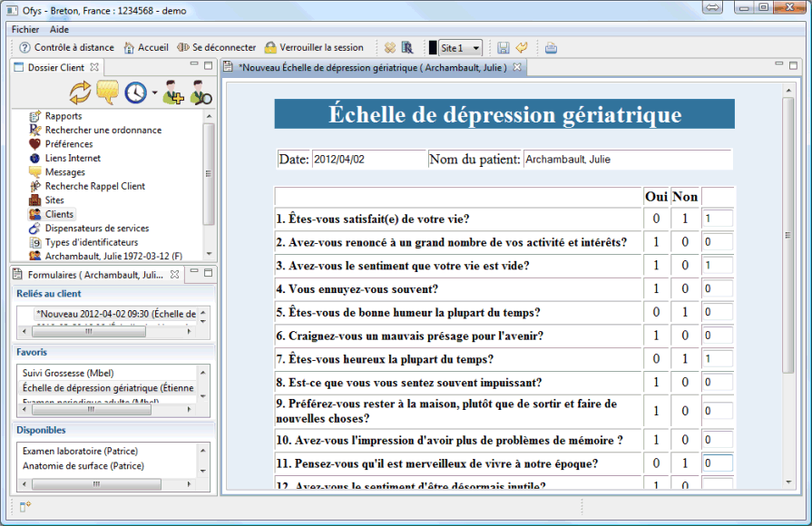812x526 pixels.
Task: Open Liens Internet item
Action: pos(73,158)
